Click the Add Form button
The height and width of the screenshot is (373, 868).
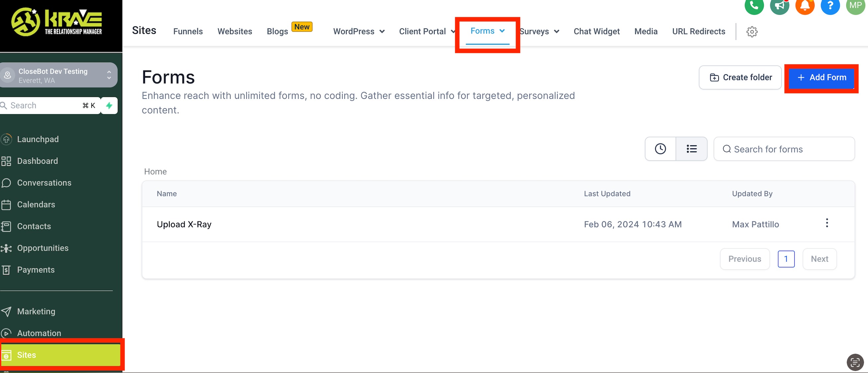pos(821,77)
